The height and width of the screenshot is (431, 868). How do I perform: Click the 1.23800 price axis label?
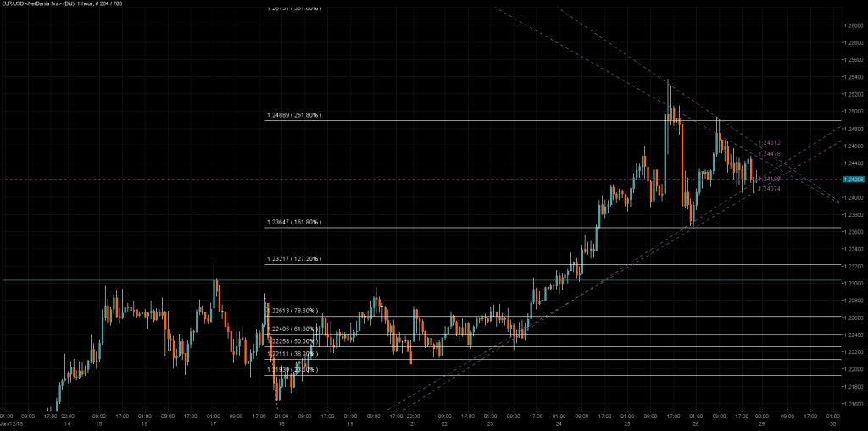(853, 215)
